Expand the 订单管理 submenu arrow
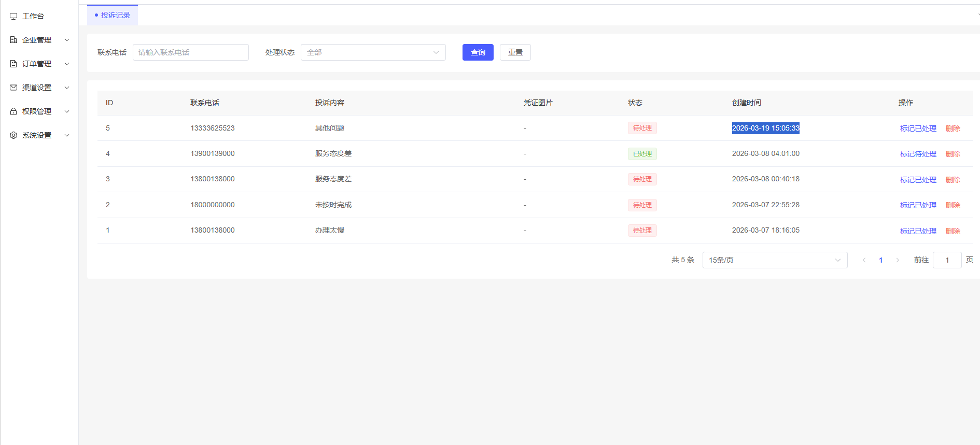Image resolution: width=980 pixels, height=445 pixels. point(67,64)
